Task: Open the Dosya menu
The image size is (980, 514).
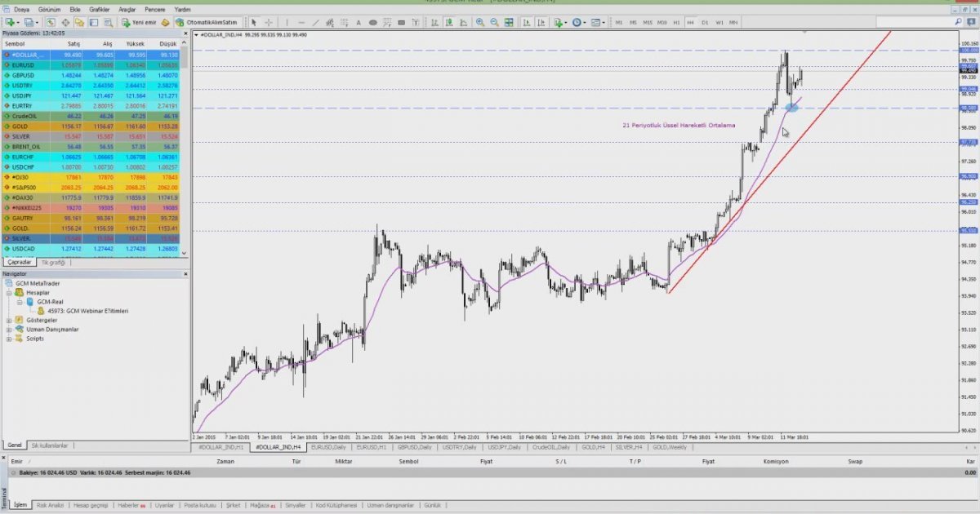Action: pos(21,9)
